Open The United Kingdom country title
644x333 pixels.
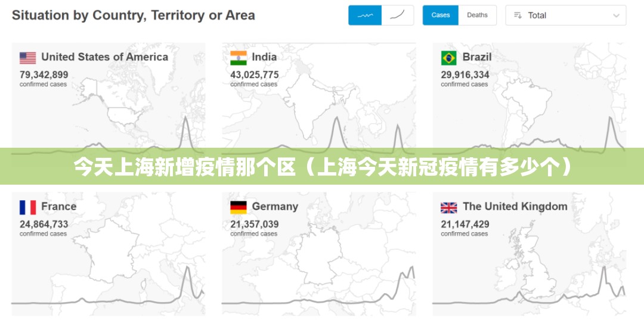coord(515,207)
